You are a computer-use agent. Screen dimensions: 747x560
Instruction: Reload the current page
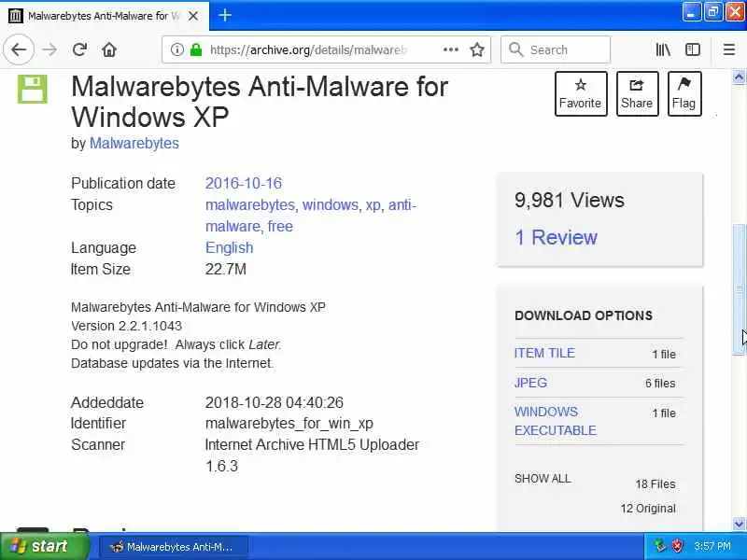tap(79, 49)
